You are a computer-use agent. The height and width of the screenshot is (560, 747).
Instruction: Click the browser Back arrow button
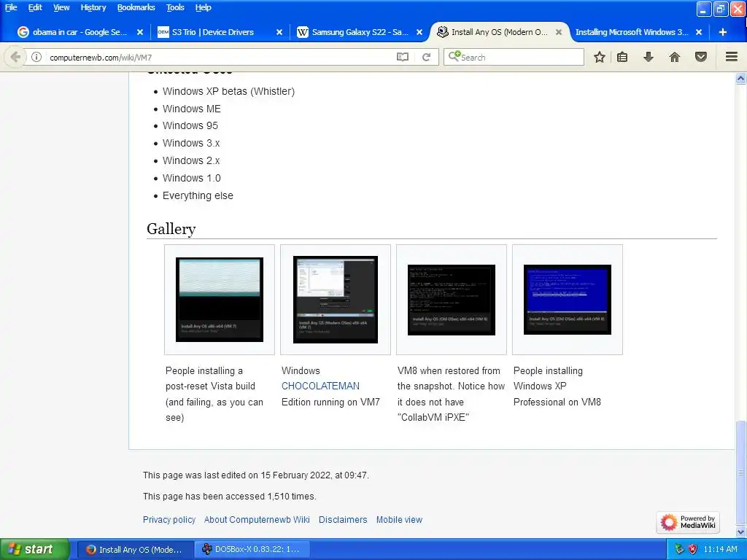[15, 57]
